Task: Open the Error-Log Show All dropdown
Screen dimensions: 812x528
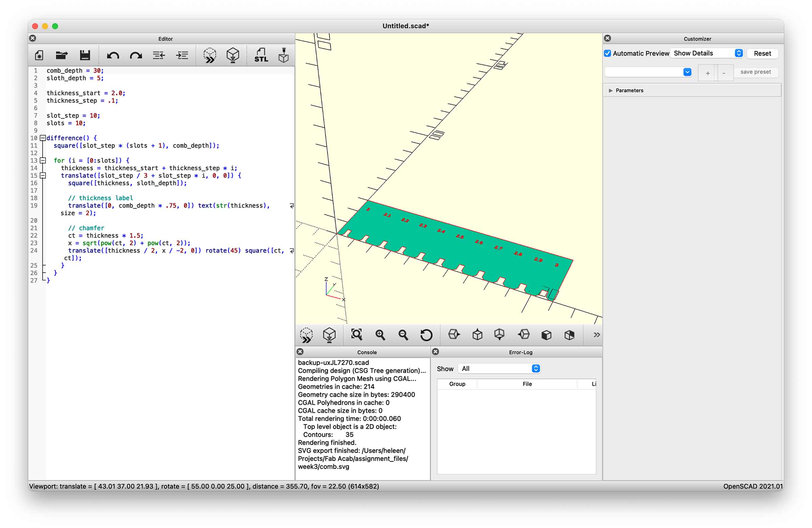Action: pos(499,369)
